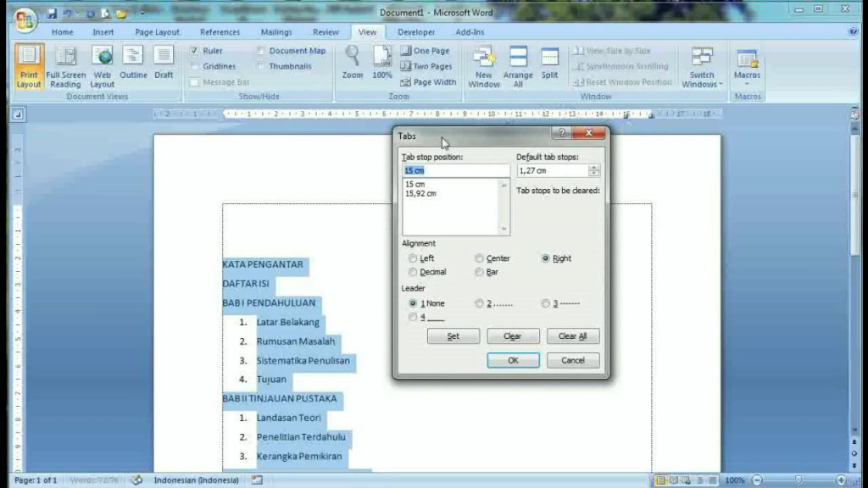The image size is (868, 488).
Task: Select the Outline document view
Action: click(x=133, y=63)
